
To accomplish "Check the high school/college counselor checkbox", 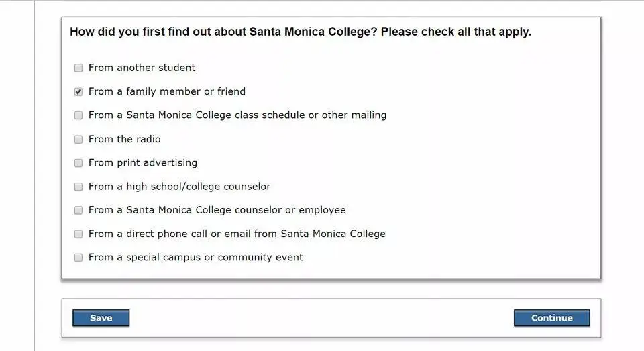I will click(x=78, y=187).
